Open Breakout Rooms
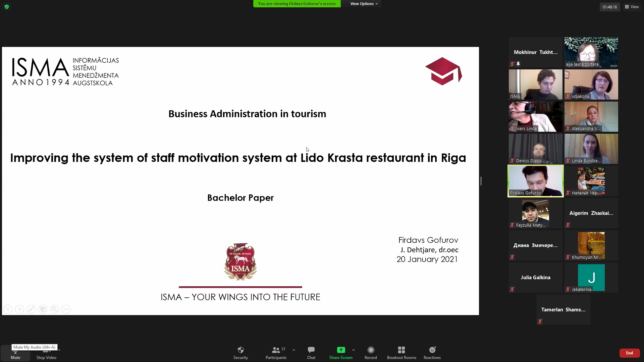644x362 pixels. (x=401, y=353)
